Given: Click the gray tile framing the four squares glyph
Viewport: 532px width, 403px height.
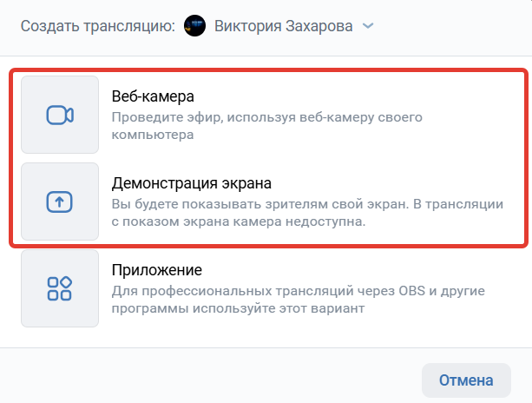Looking at the screenshot, I should tap(60, 288).
